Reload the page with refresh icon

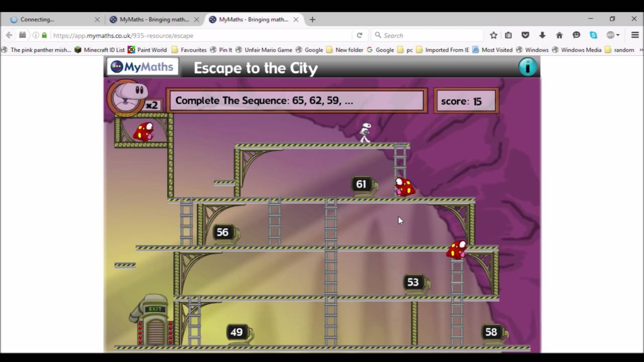click(x=359, y=35)
